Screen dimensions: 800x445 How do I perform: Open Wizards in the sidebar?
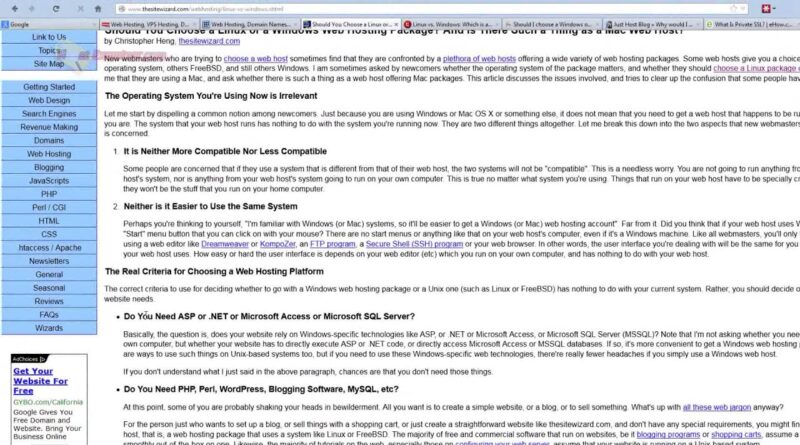coord(49,328)
